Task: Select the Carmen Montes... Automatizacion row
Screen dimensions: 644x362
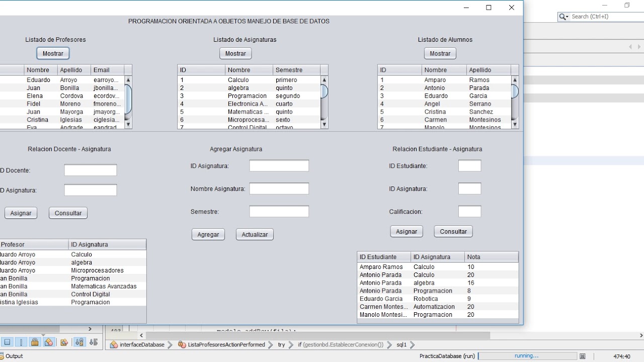Action: (438, 307)
